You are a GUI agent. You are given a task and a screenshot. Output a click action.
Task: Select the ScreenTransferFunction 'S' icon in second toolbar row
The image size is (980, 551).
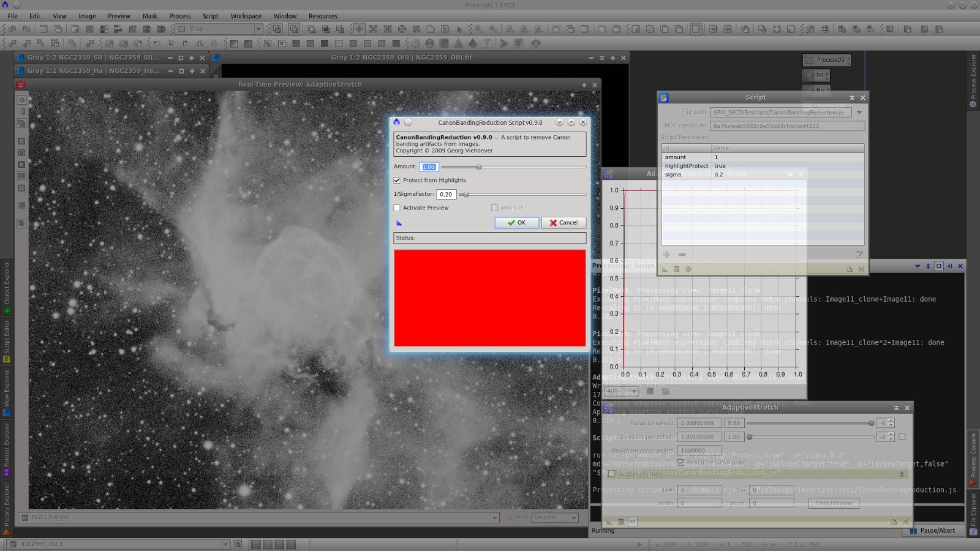(x=519, y=43)
